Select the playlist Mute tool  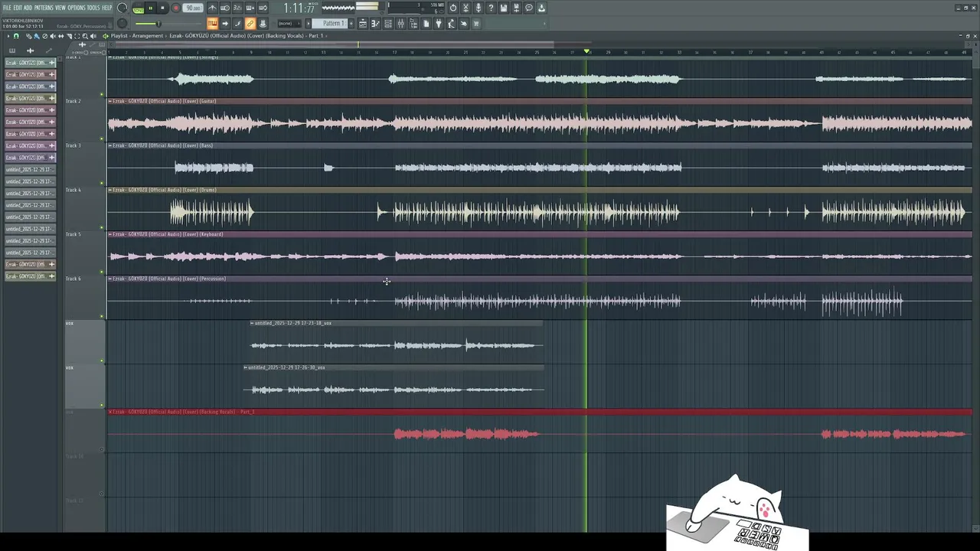[53, 36]
